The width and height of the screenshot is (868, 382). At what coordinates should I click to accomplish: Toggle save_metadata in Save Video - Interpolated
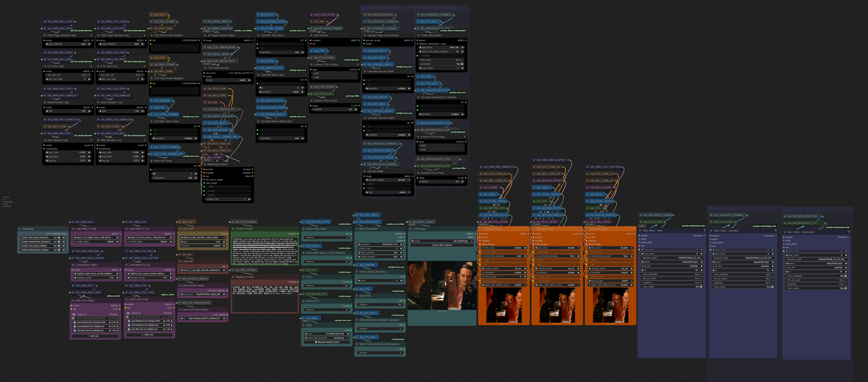[845, 276]
